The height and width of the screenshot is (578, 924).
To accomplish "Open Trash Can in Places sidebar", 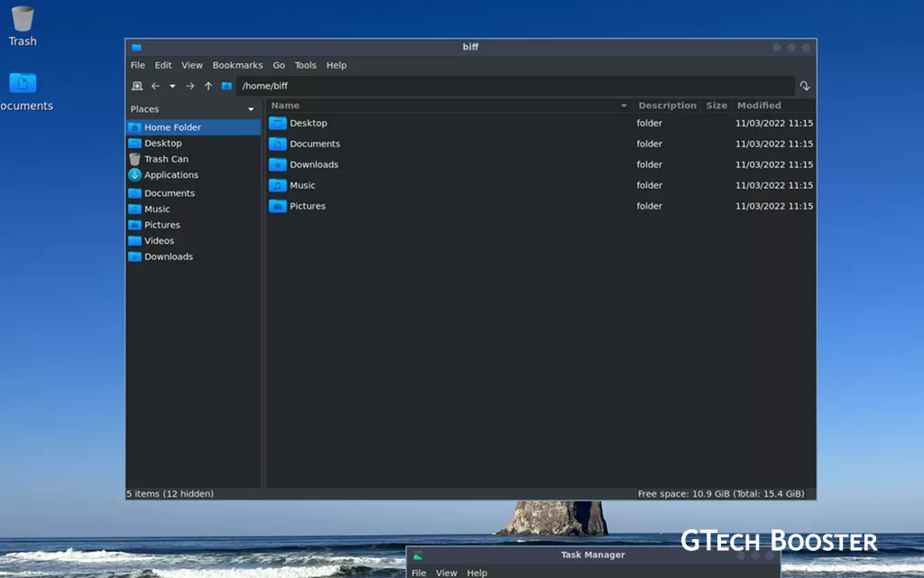I will click(166, 159).
